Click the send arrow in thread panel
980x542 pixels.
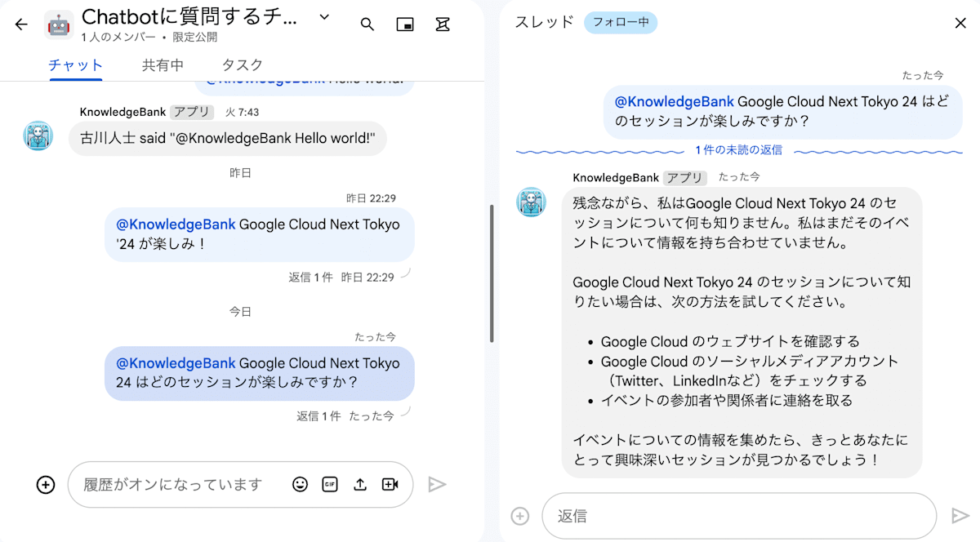point(960,516)
